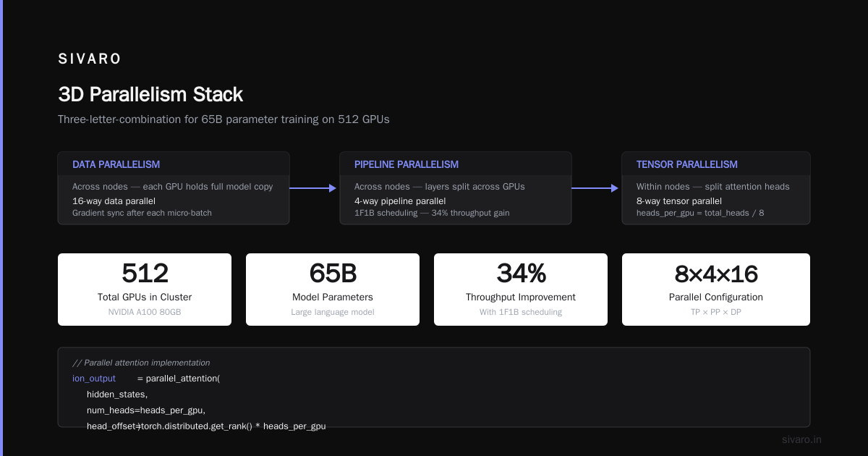Click the NVIDIA A100 80GB caption

click(x=145, y=312)
